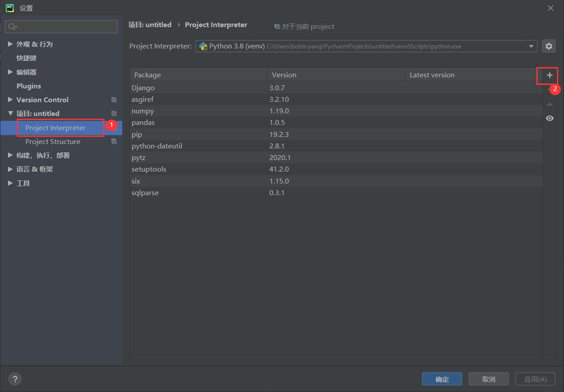
Task: Select the pandas package row
Action: (336, 123)
